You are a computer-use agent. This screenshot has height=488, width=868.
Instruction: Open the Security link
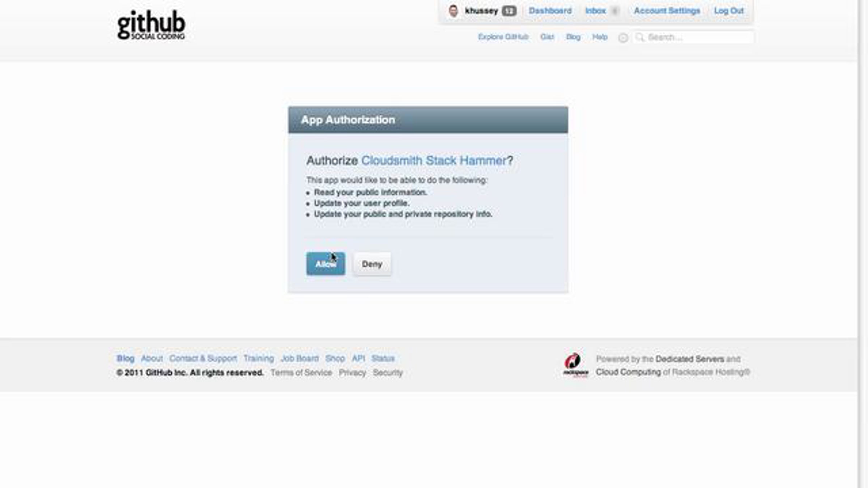[388, 372]
